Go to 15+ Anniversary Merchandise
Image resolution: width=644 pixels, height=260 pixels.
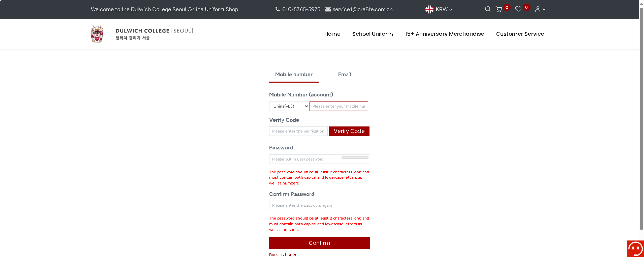point(444,34)
